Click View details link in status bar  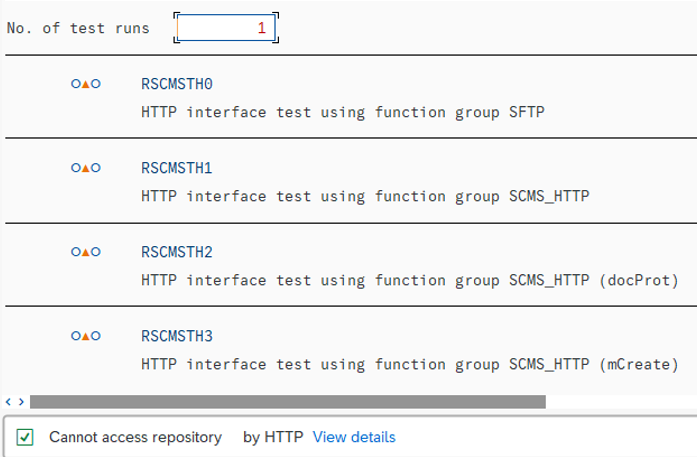[354, 437]
